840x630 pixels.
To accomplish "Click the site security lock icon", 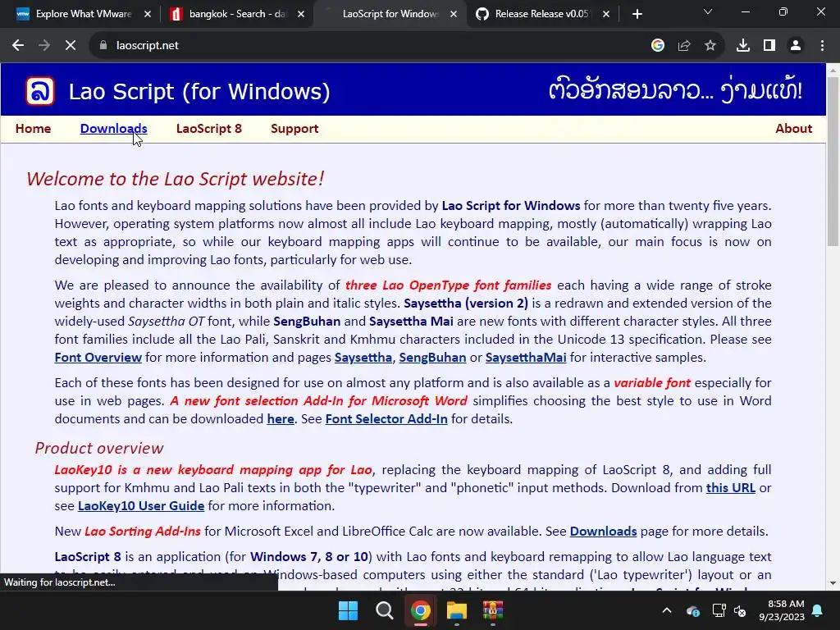I will (103, 46).
